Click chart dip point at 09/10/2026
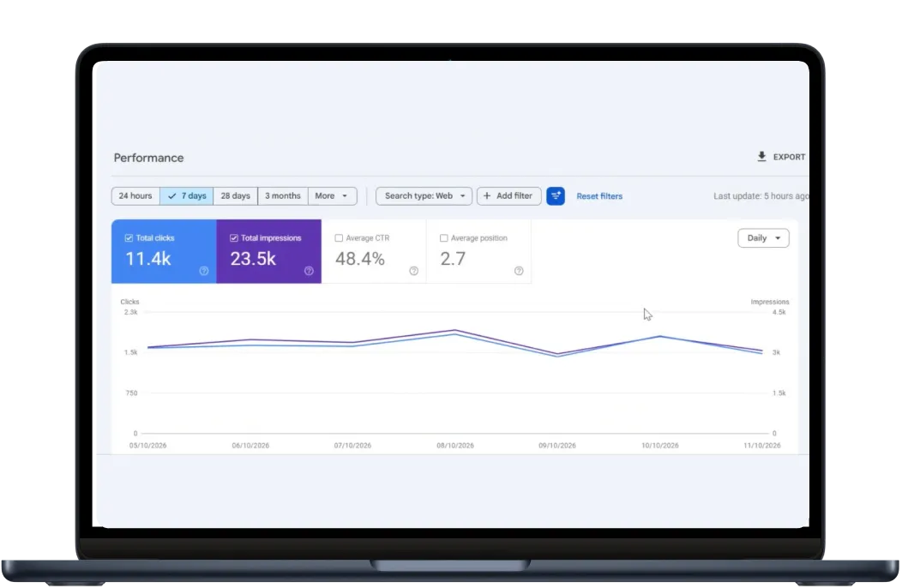This screenshot has width=902, height=588. point(556,355)
